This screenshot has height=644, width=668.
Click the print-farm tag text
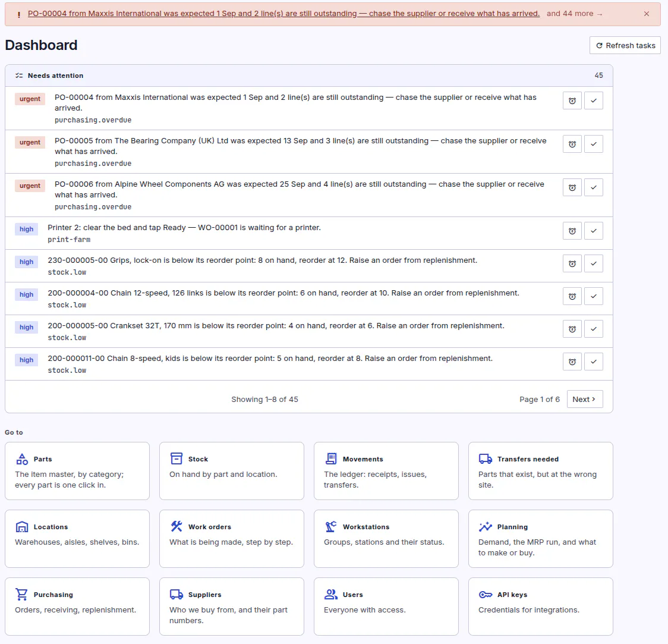pos(69,240)
